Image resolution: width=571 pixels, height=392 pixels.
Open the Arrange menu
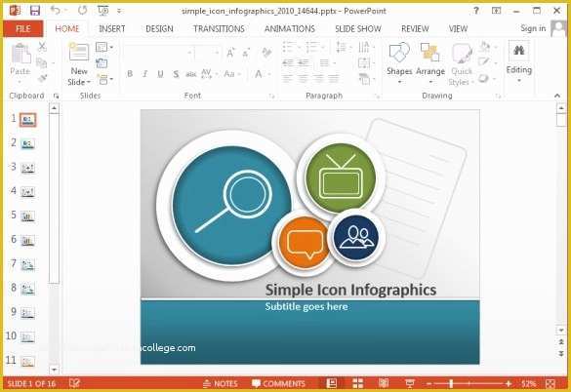(x=430, y=63)
